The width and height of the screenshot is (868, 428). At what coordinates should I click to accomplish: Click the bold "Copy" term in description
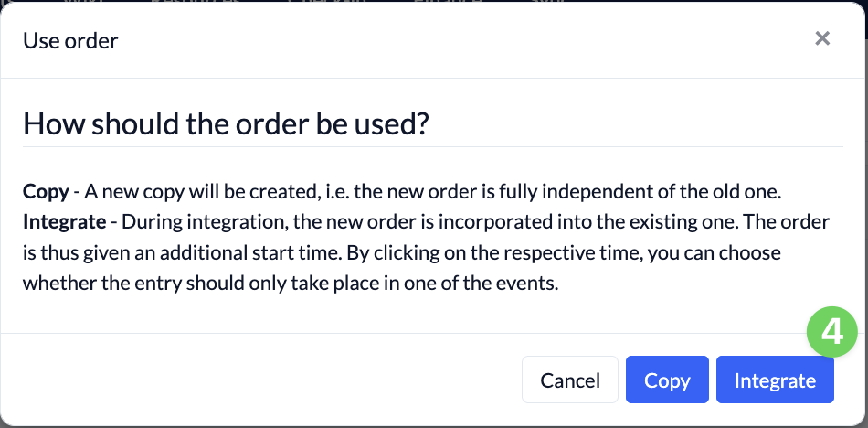[x=46, y=192]
